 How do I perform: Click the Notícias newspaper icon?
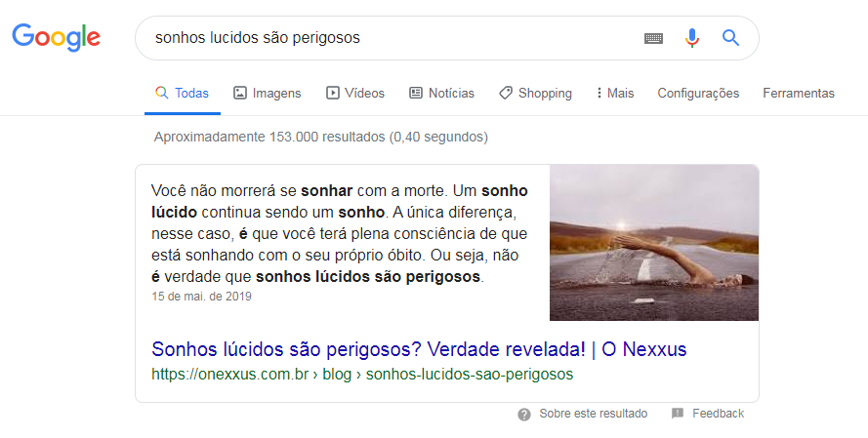click(416, 93)
